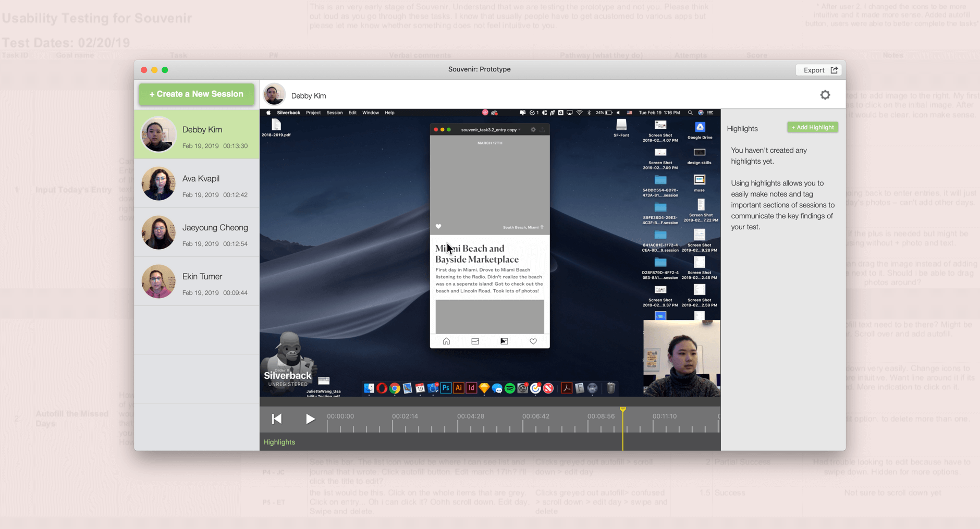The image size is (980, 529).
Task: Open the Project menu
Action: click(313, 113)
